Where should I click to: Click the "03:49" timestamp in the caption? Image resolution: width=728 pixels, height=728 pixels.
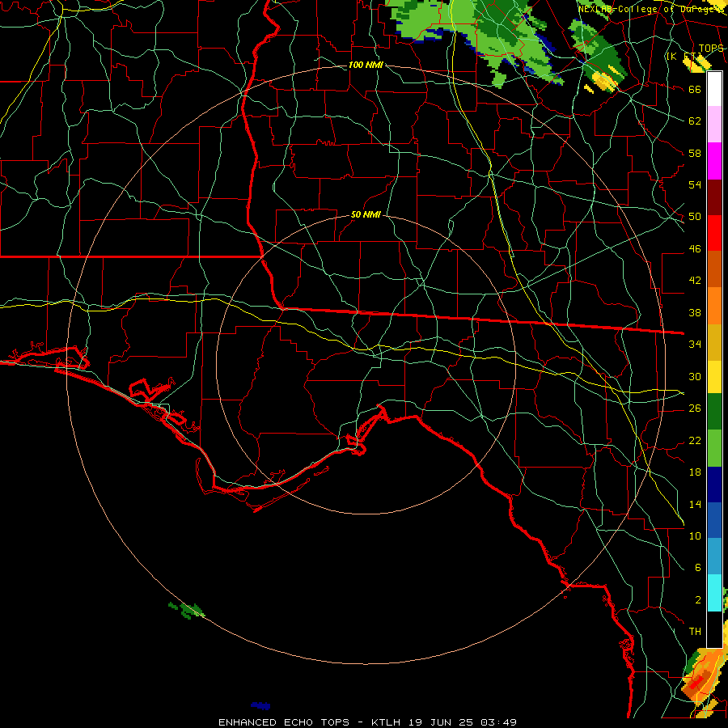coord(498,722)
